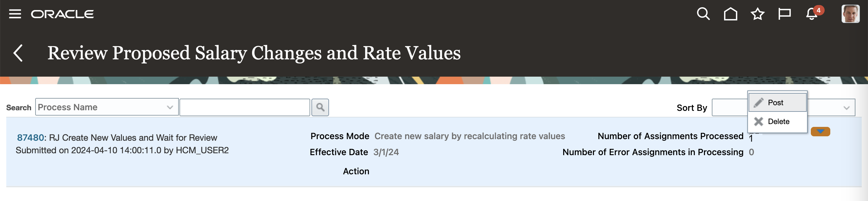
Task: Click the Delete X icon
Action: click(x=759, y=122)
